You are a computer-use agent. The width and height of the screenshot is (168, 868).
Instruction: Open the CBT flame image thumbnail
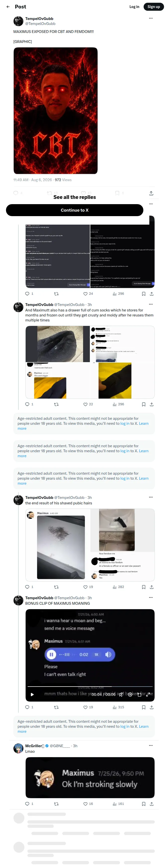tap(56, 111)
